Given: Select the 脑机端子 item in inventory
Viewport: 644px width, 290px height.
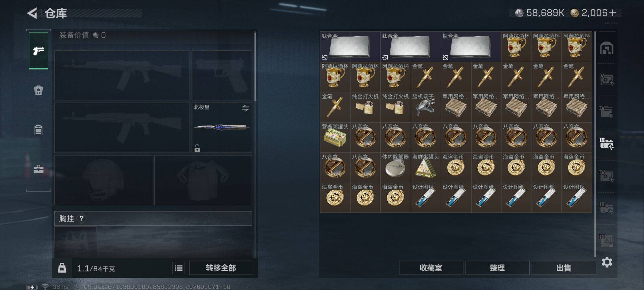Looking at the screenshot, I should 426,107.
